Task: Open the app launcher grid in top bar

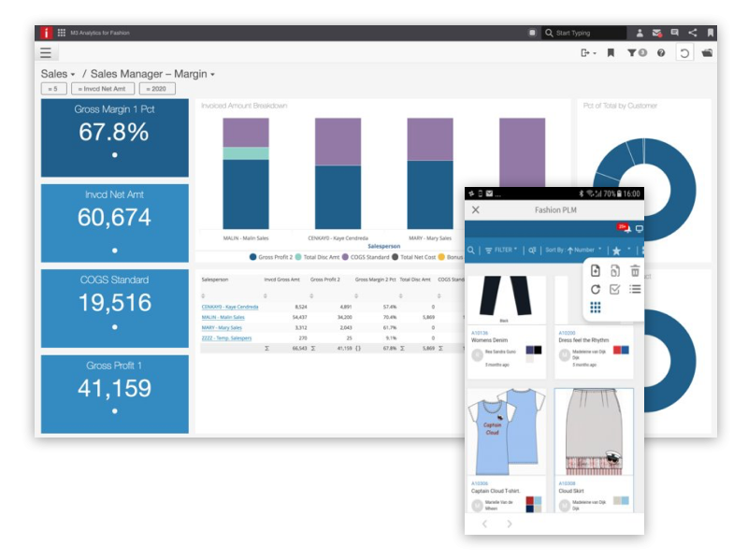Action: click(x=62, y=33)
